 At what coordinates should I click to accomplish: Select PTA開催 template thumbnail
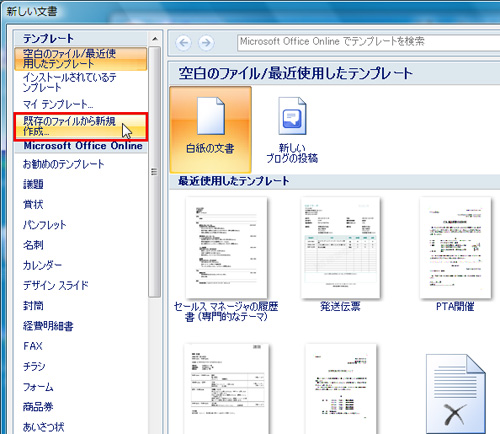pos(455,248)
